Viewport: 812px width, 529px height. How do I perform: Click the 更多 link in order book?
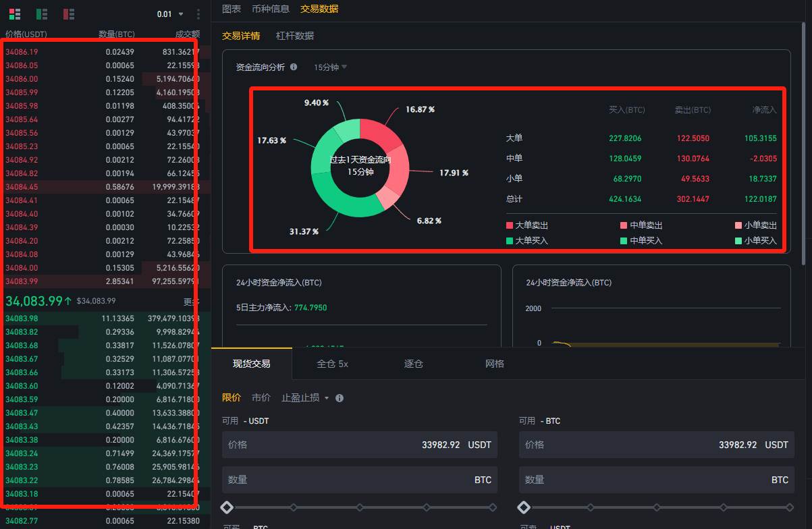click(x=191, y=302)
